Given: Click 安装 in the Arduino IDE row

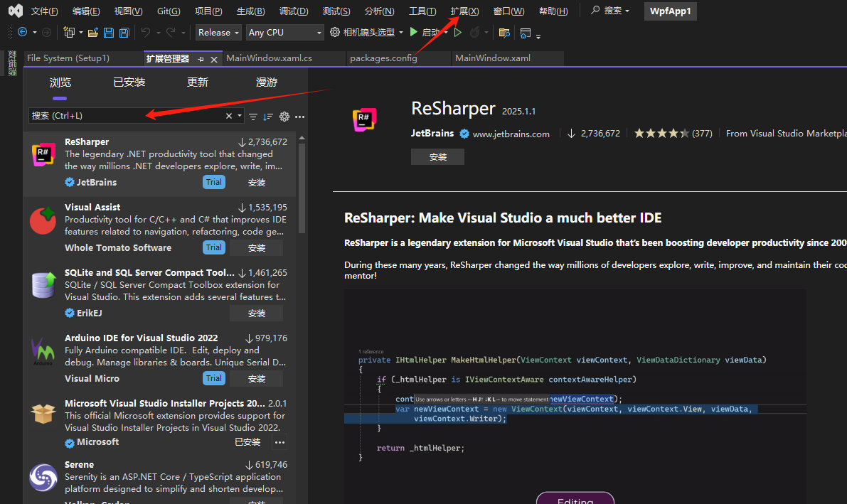Looking at the screenshot, I should click(256, 379).
